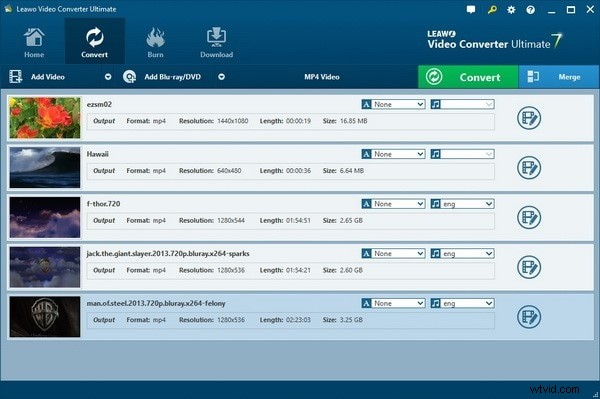Edit the jack.the.giant.slayer video

(529, 267)
